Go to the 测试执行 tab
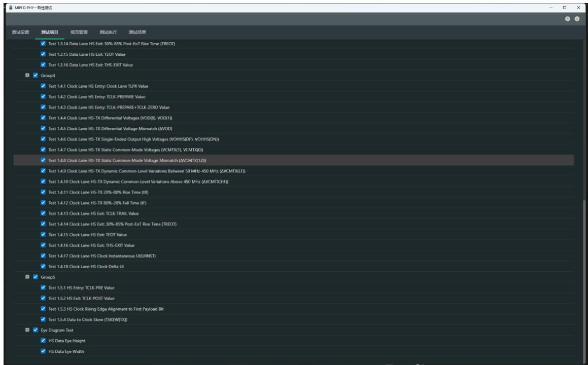The height and width of the screenshot is (365, 588). (108, 32)
